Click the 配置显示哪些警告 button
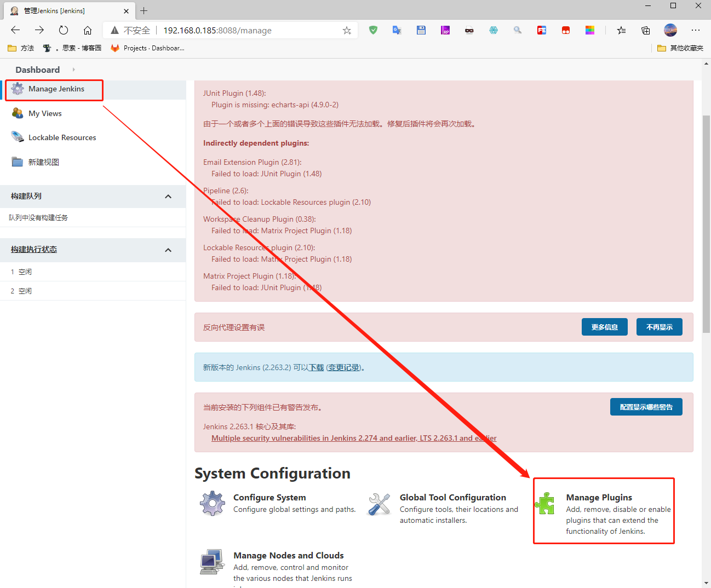Viewport: 711px width, 588px height. point(646,407)
